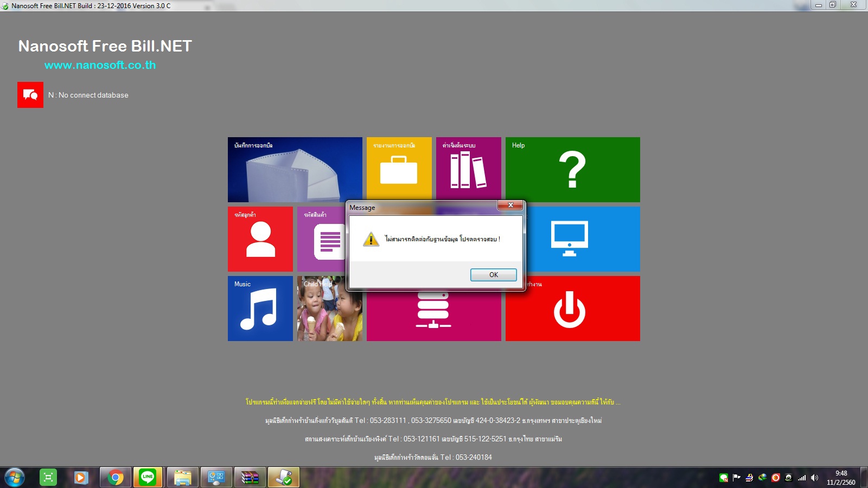The width and height of the screenshot is (868, 488).
Task: Click the webcam tray icon
Action: point(788,478)
